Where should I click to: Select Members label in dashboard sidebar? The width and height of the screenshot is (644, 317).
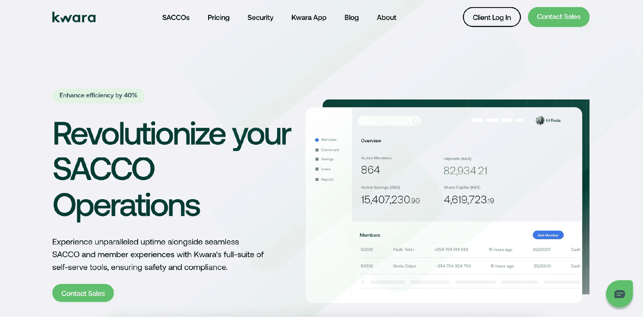tap(329, 140)
